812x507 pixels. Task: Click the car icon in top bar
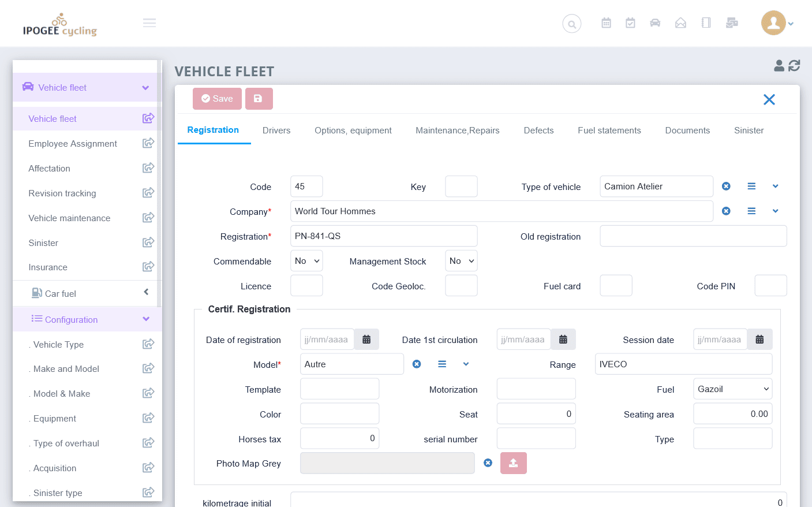(655, 23)
